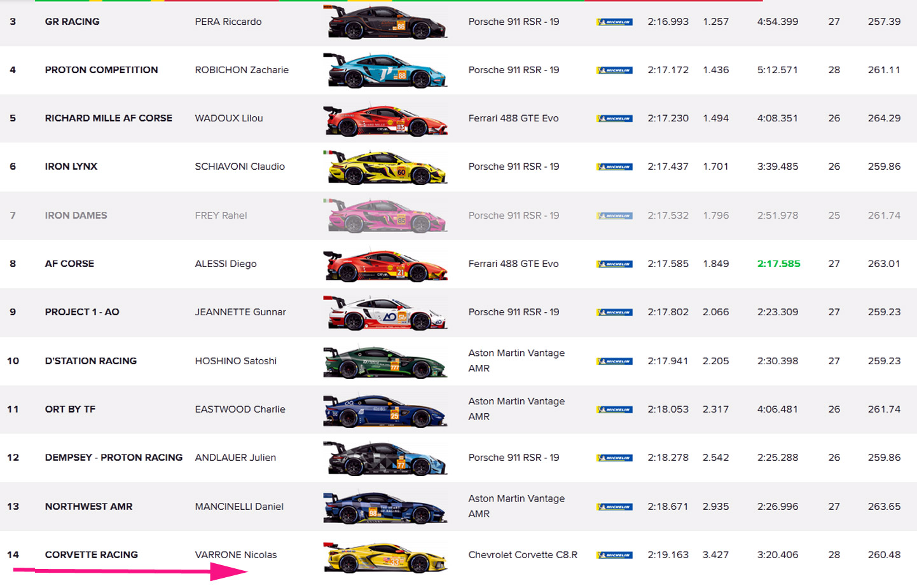The image size is (917, 588).
Task: Click the Michelin logo in the AF Corse row
Action: click(614, 264)
